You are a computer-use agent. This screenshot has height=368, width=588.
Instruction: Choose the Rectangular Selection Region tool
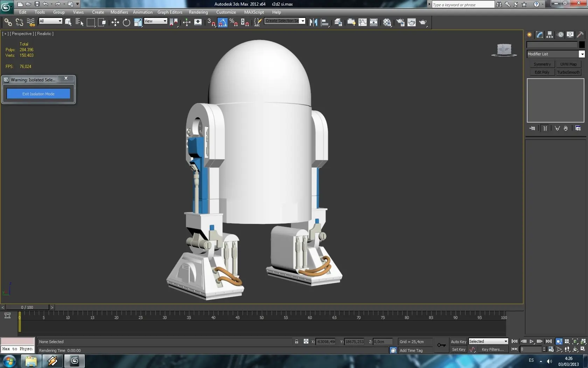coord(91,22)
